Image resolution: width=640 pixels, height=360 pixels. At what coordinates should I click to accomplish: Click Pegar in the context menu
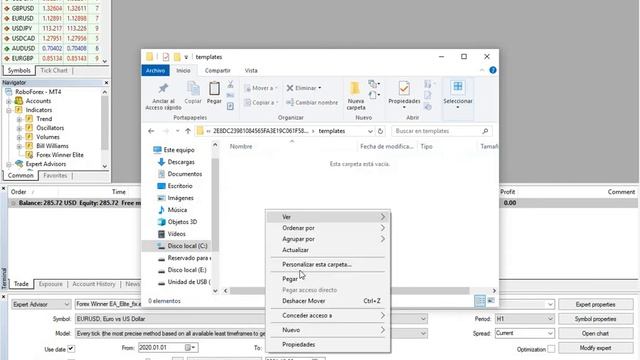pyautogui.click(x=328, y=279)
